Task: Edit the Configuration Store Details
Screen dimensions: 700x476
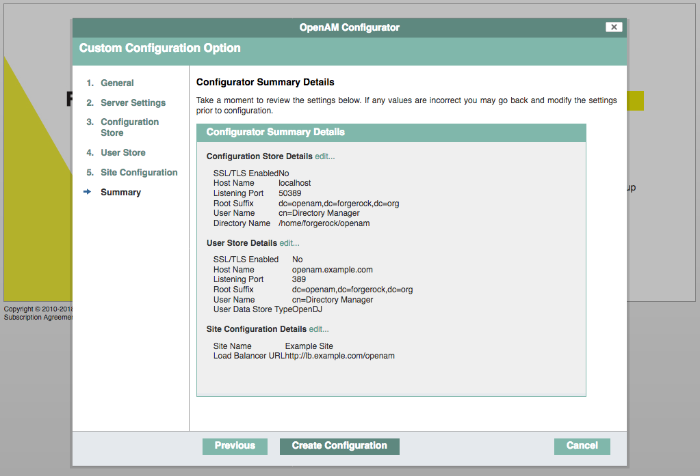Action: [325, 156]
